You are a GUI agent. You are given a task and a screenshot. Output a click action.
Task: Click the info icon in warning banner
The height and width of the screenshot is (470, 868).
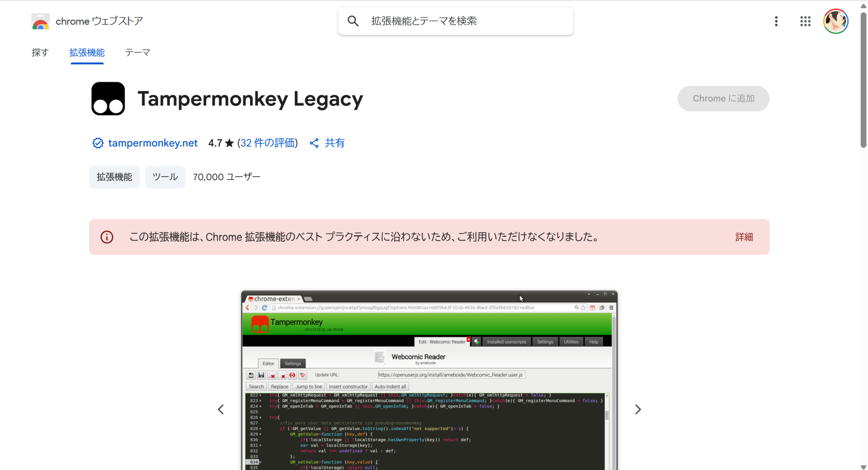(x=107, y=237)
